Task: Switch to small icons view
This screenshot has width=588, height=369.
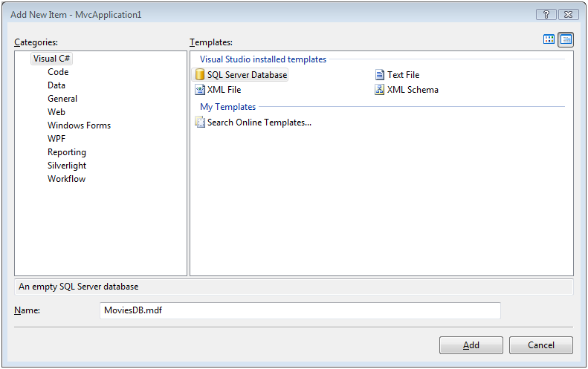Action: [566, 39]
